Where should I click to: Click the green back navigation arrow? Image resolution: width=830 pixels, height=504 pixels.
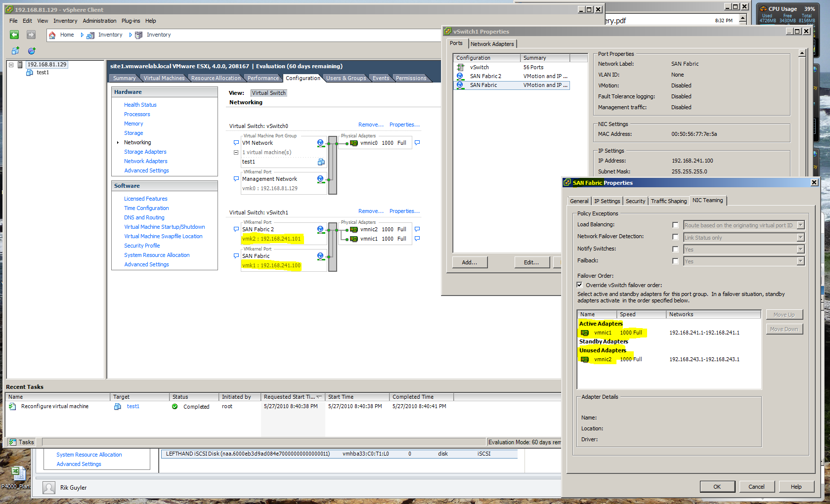point(14,35)
